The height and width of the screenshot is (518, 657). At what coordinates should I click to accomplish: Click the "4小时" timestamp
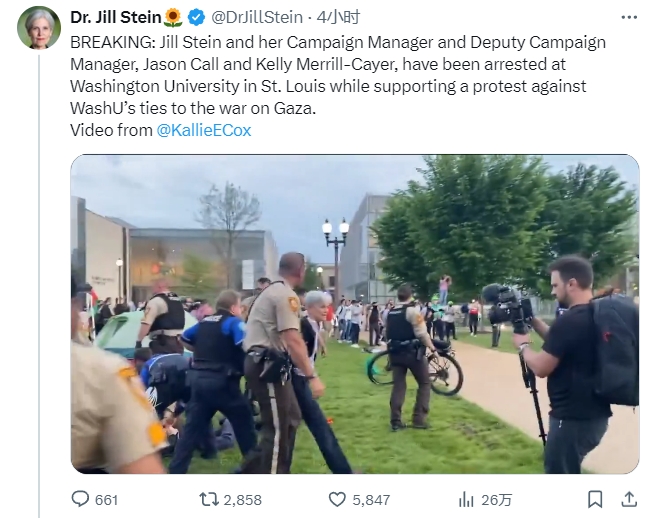coord(338,17)
